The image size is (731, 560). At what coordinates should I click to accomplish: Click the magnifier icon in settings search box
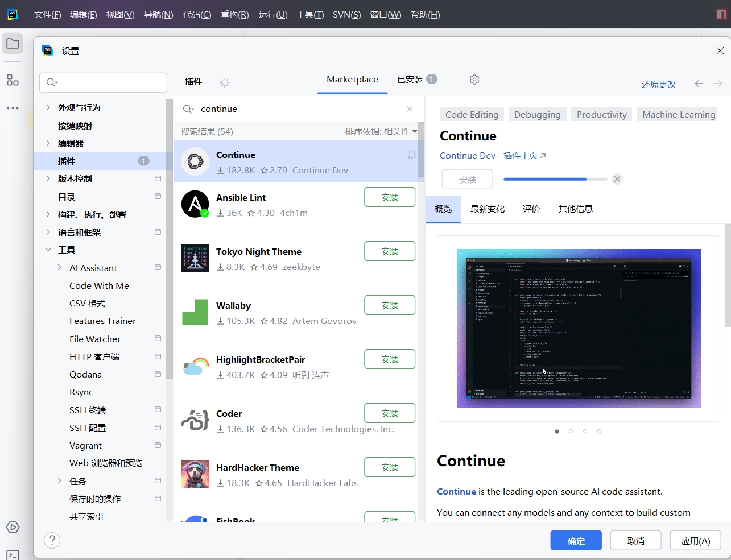[x=52, y=82]
